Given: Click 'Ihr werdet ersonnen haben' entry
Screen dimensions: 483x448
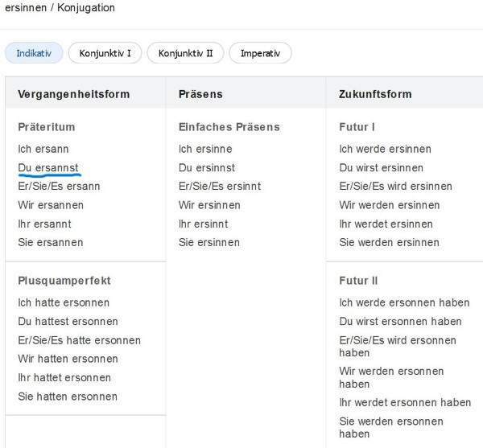Looking at the screenshot, I should coord(405,402).
